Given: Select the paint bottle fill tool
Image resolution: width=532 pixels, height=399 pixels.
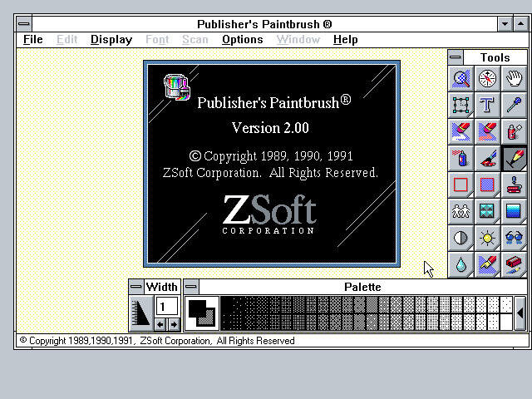Looking at the screenshot, I should 514,131.
